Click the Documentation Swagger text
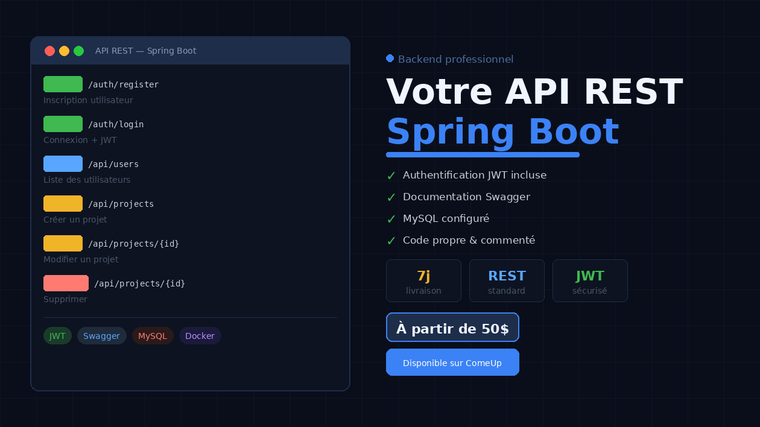Image resolution: width=760 pixels, height=427 pixels. 466,197
